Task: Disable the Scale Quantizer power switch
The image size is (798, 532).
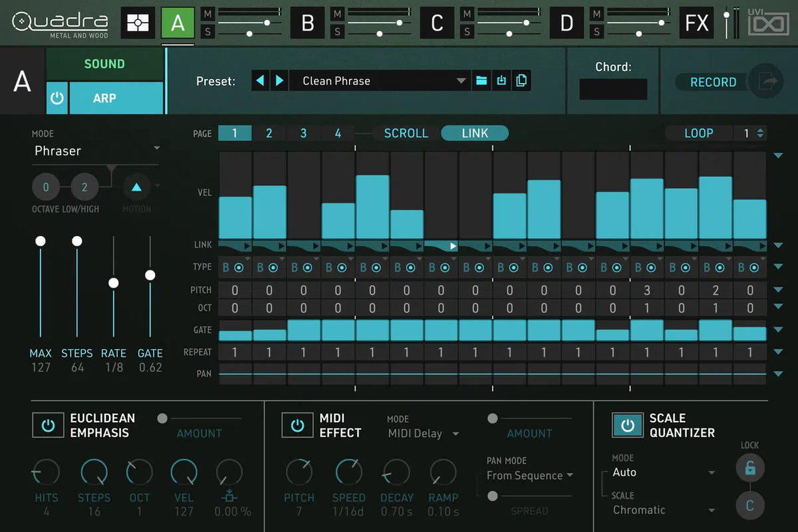Action: coord(627,426)
